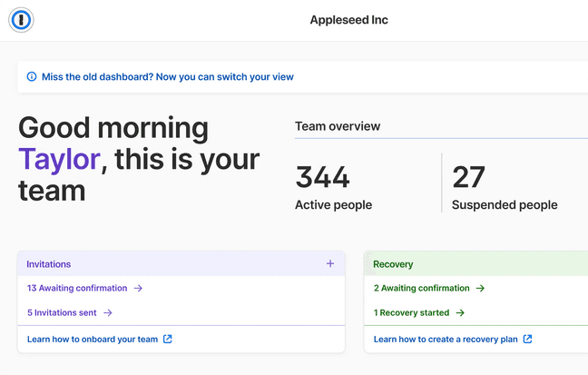
Task: Switch to the old dashboard view
Action: tap(168, 77)
